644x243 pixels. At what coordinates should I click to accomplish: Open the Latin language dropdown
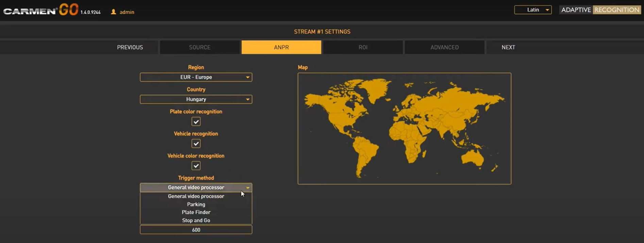pyautogui.click(x=533, y=10)
